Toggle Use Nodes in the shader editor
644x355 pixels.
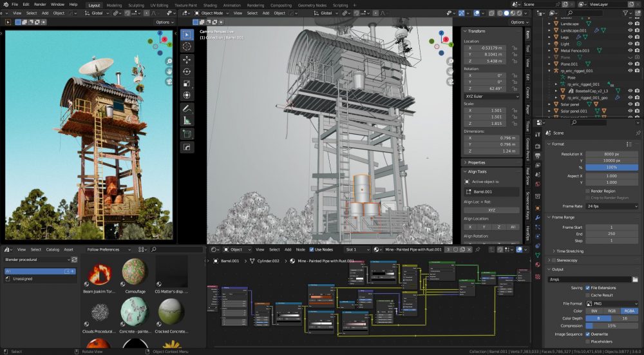312,249
